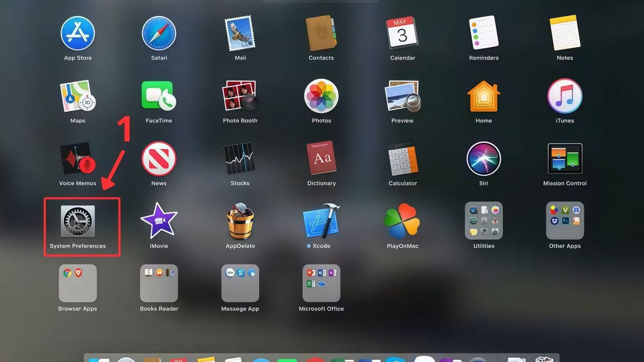
Task: Expand the Other Apps folder
Action: (565, 221)
